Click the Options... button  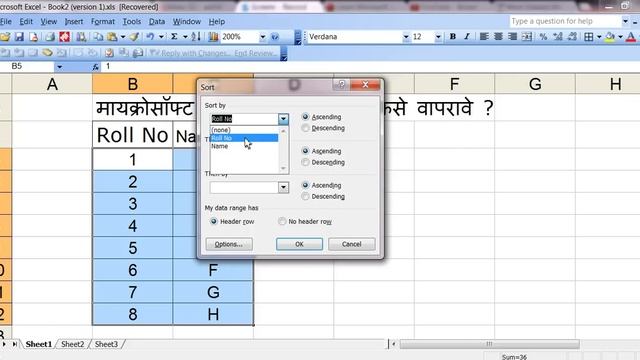229,244
